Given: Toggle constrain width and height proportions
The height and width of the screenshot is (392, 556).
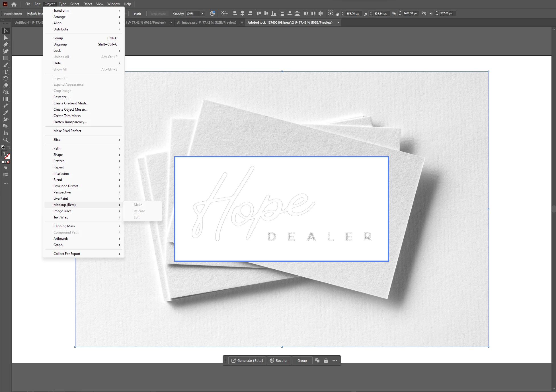Looking at the screenshot, I should (x=424, y=13).
